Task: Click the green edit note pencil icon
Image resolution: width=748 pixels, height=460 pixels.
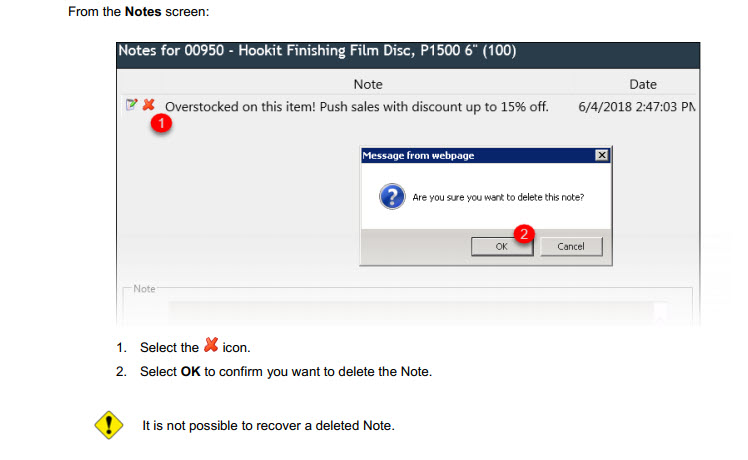Action: coord(131,105)
